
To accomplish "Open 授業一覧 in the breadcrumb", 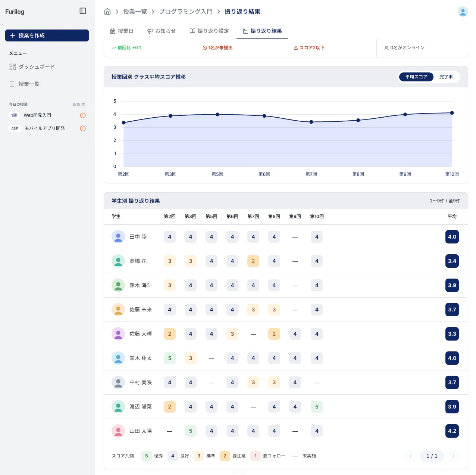I will point(135,12).
